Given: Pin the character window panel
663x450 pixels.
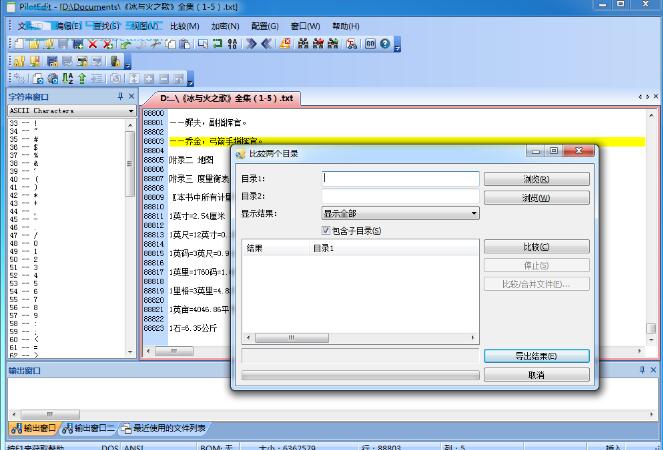Looking at the screenshot, I should click(x=120, y=96).
